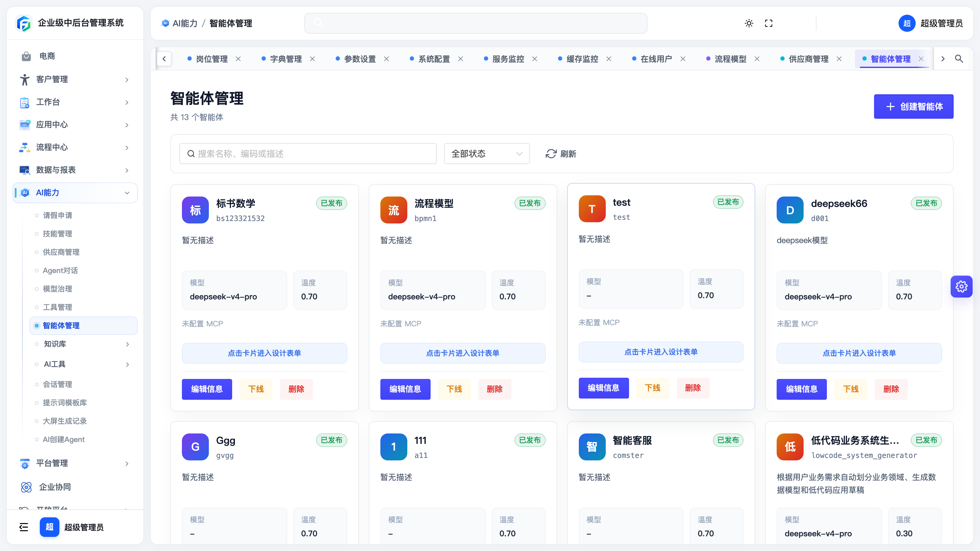This screenshot has width=980, height=551.
Task: Click the D avatar on deepseek66 card
Action: click(790, 210)
